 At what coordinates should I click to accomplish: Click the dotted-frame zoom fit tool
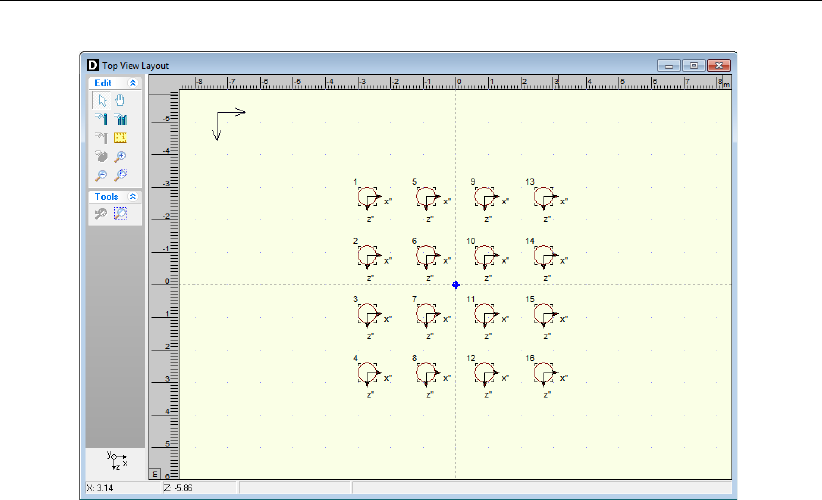(121, 214)
